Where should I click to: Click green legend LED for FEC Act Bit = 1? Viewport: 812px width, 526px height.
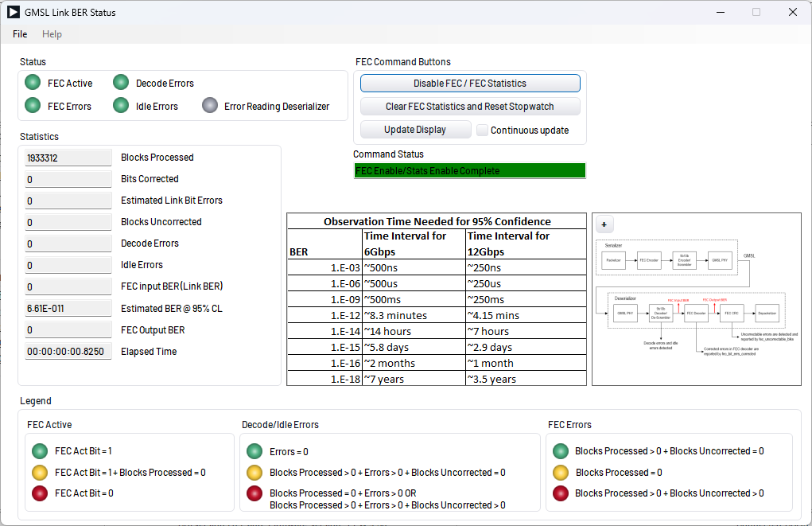coord(40,451)
